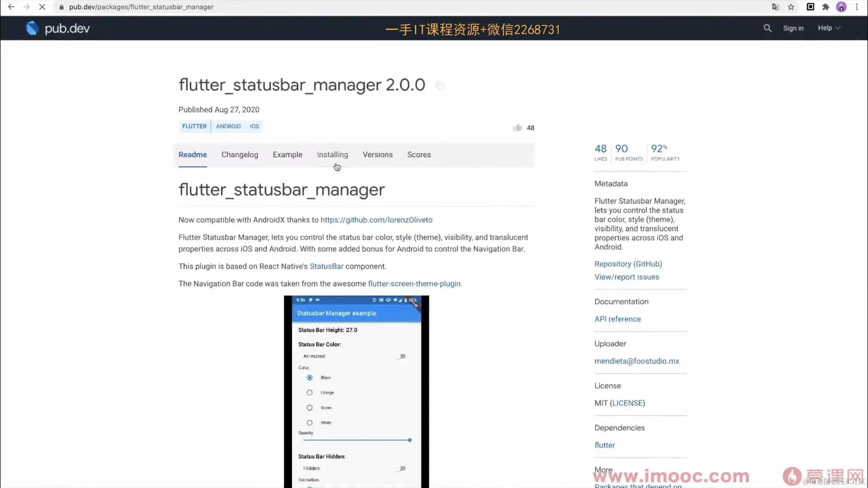Click the FLUTTER tag
The width and height of the screenshot is (868, 488).
(194, 126)
